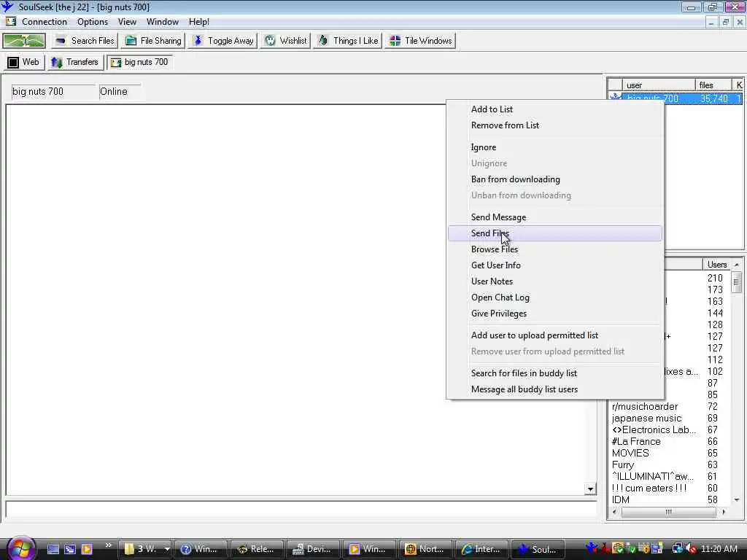The width and height of the screenshot is (747, 560).
Task: Choose Add to List in context menu
Action: click(x=555, y=109)
